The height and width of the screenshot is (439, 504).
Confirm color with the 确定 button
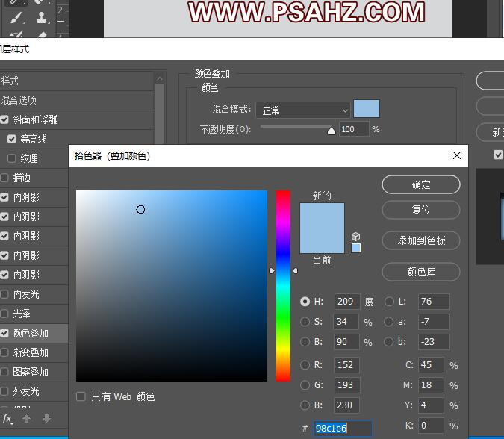(x=421, y=184)
